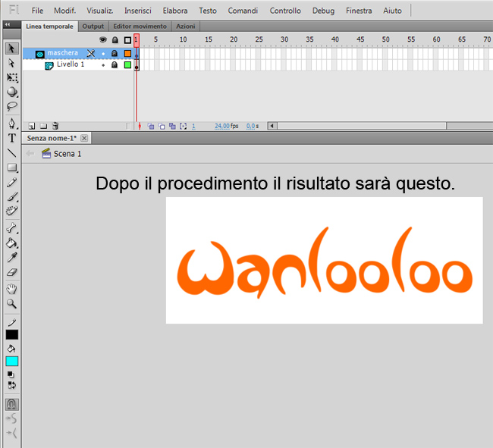Image resolution: width=493 pixels, height=448 pixels.
Task: Collapse the tools panel double arrows
Action: (x=8, y=24)
